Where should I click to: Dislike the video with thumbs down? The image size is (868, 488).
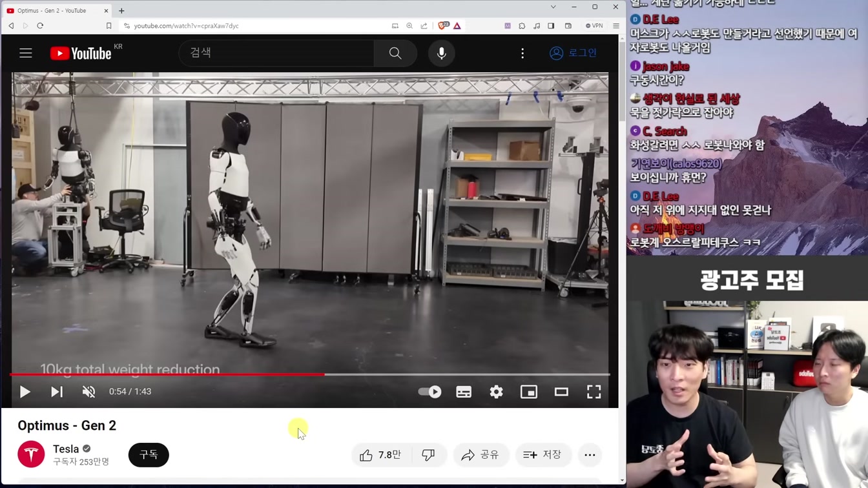coord(428,455)
